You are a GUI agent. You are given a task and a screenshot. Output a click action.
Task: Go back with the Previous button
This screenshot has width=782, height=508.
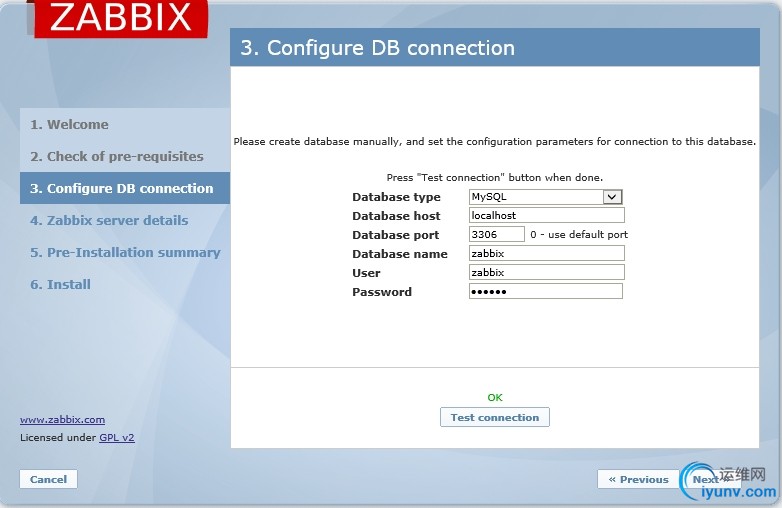tap(638, 480)
